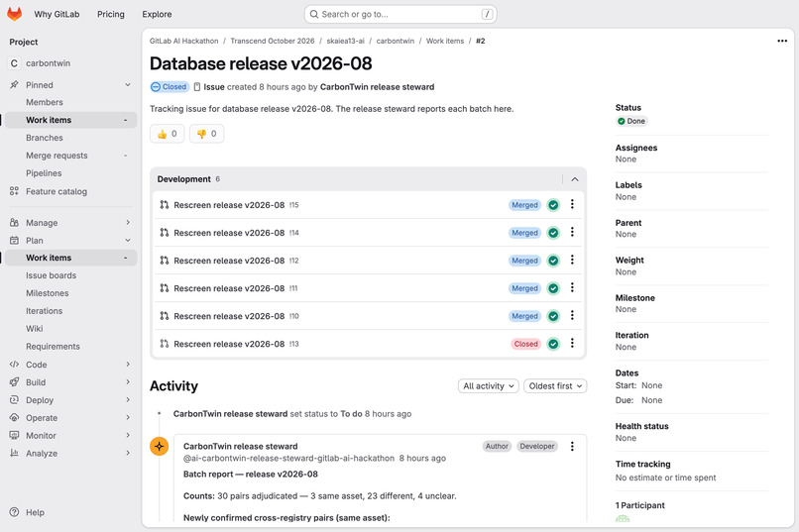Open Requirements under Plan

pos(53,346)
